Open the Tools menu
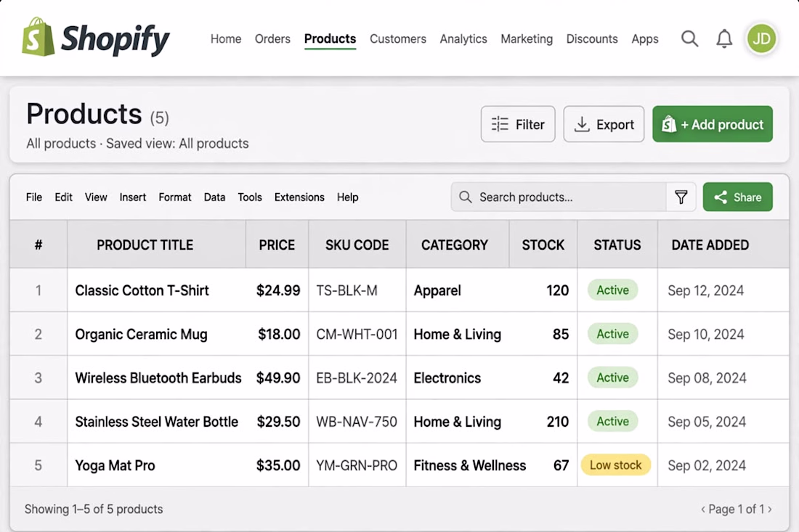Screen dimensions: 799x532 250,197
